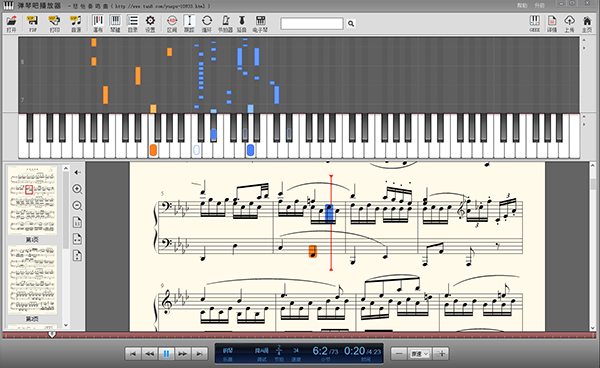Image resolution: width=600 pixels, height=368 pixels.
Task: Pause playback with the pause button
Action: click(166, 354)
